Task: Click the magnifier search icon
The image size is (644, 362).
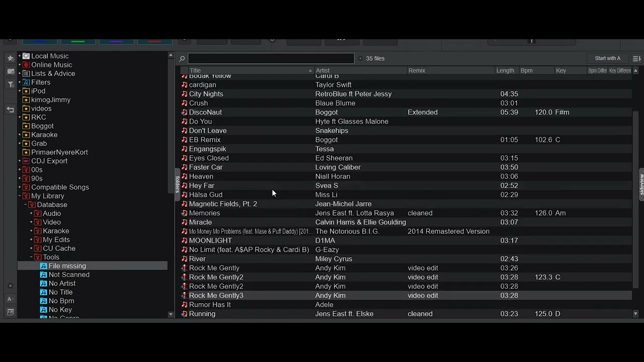Action: click(182, 59)
